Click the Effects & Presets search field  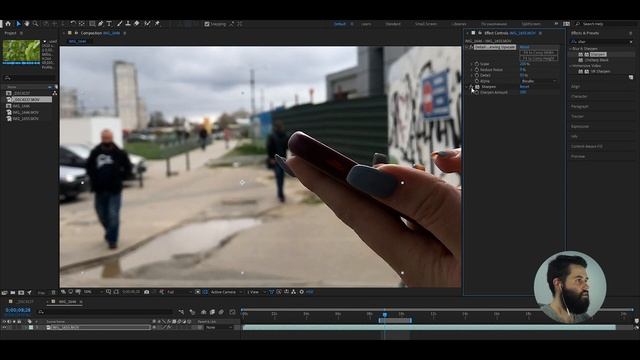coord(602,42)
